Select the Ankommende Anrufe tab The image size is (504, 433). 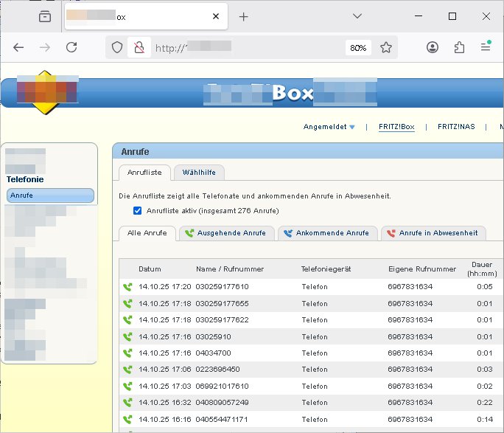click(x=328, y=233)
